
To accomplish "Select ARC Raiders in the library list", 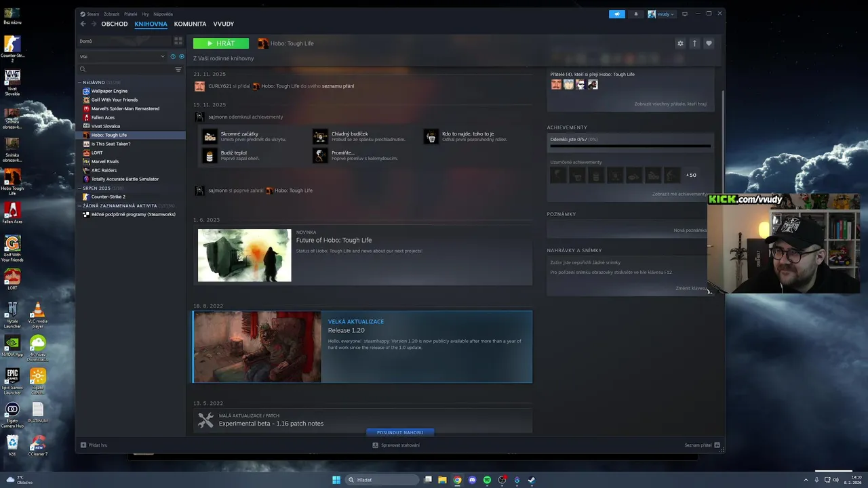I will tap(104, 170).
